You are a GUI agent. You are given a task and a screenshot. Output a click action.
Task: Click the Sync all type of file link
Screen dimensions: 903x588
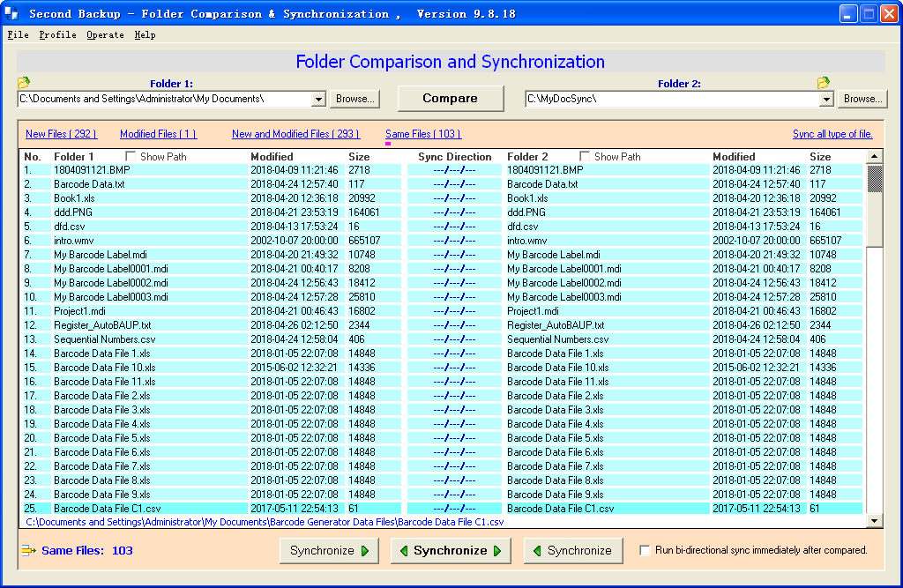click(832, 134)
